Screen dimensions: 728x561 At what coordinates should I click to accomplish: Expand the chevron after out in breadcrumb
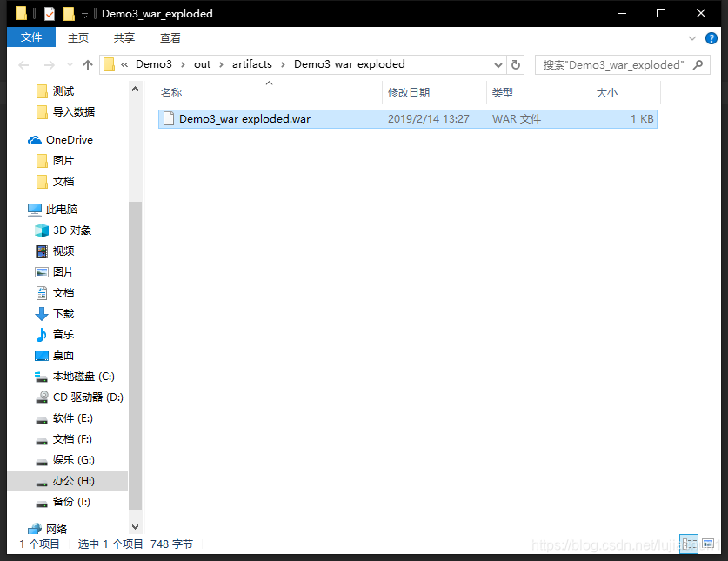coord(221,64)
